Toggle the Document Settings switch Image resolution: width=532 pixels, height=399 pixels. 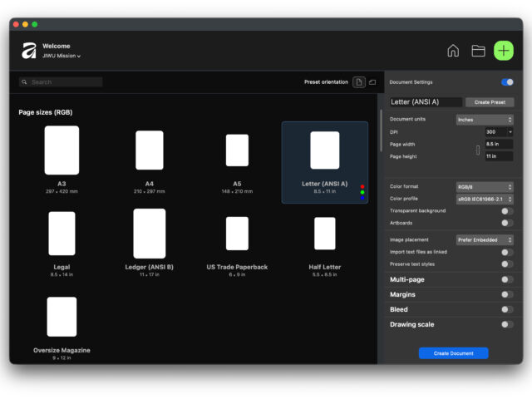(x=507, y=82)
